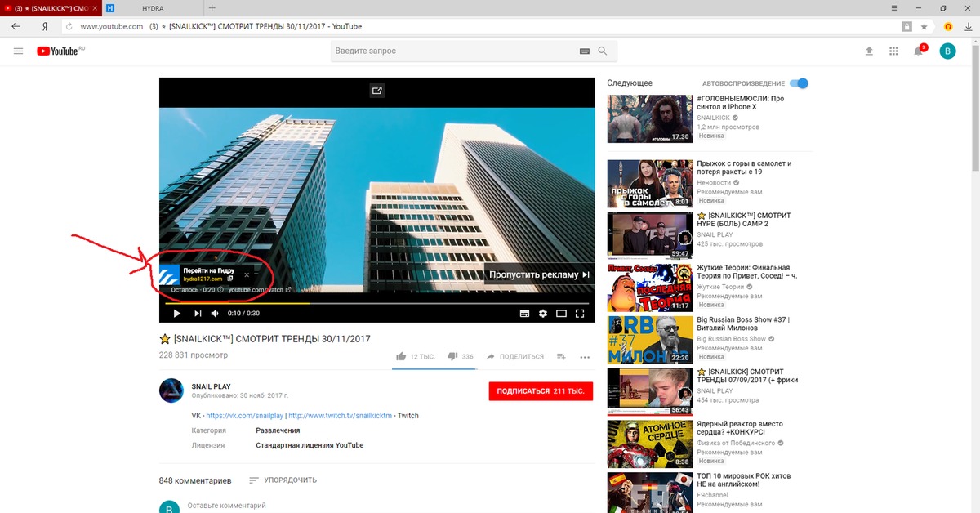The width and height of the screenshot is (980, 513).
Task: Click the upload video icon
Action: coord(869,51)
